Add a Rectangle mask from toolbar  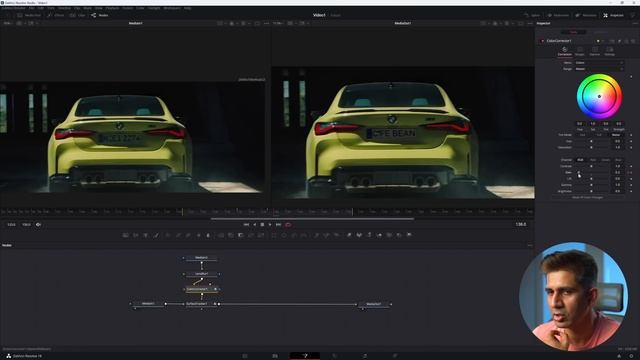pyautogui.click(x=274, y=235)
